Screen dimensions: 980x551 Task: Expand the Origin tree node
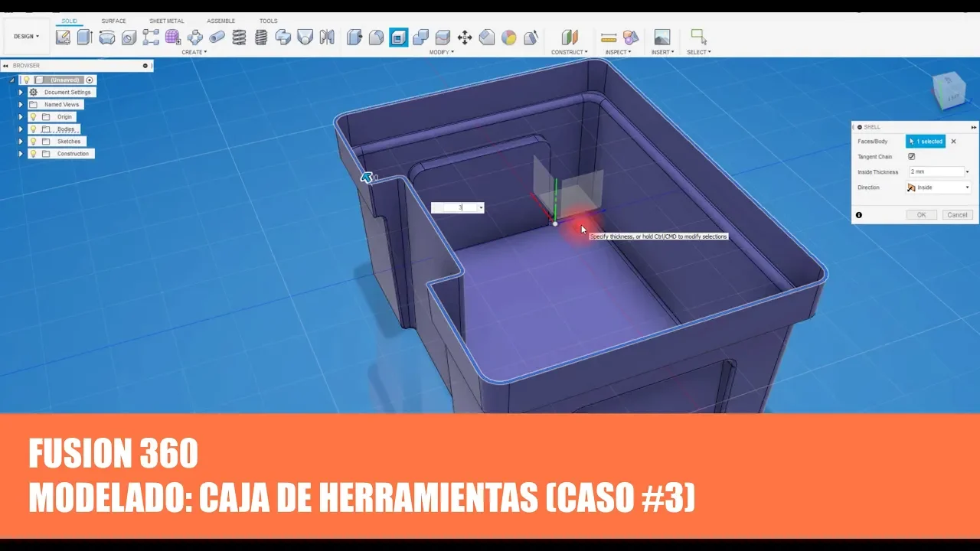21,117
